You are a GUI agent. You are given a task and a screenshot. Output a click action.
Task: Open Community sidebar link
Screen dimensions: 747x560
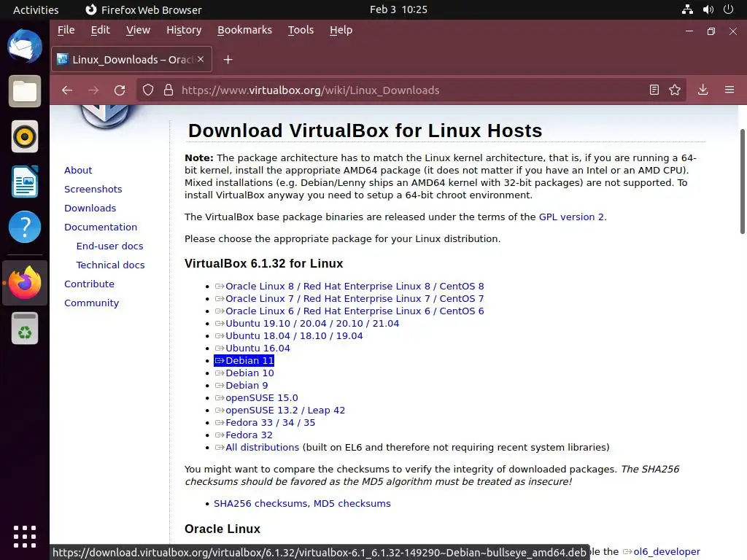[91, 303]
